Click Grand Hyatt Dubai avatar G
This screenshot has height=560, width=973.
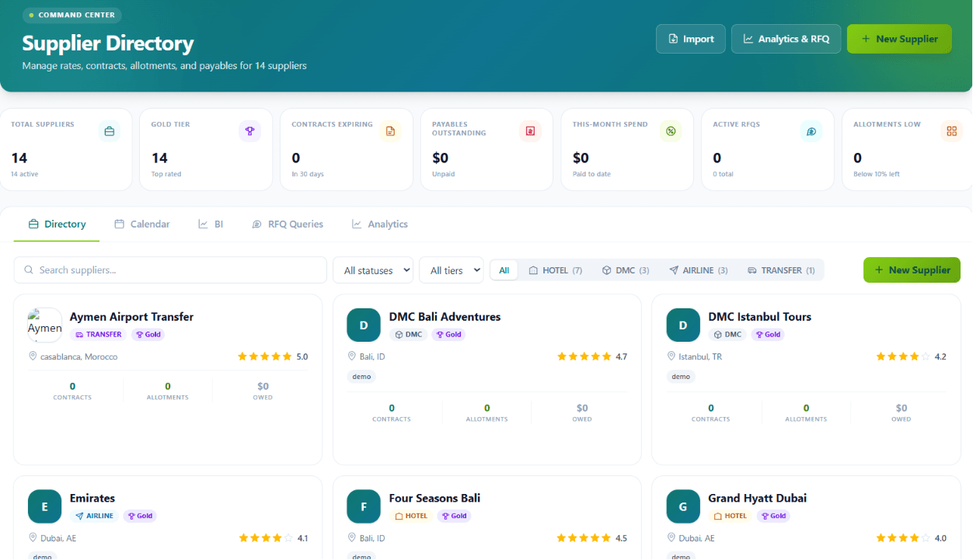tap(683, 507)
